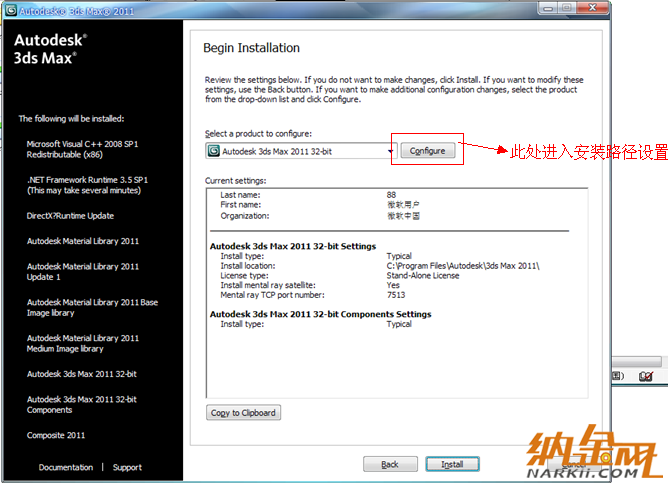Image resolution: width=668 pixels, height=483 pixels.
Task: Select 'DirectX?Runtime Update' list entry
Action: [x=70, y=216]
